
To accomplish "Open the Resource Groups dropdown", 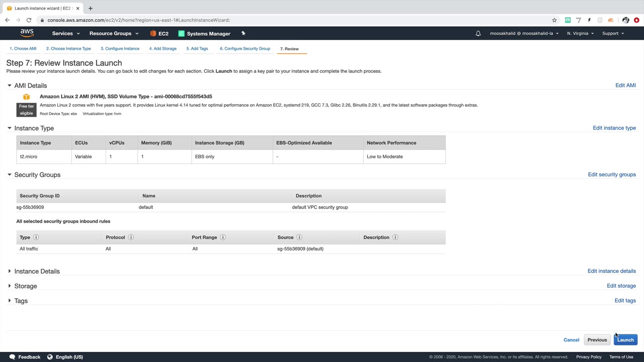I will 114,34.
